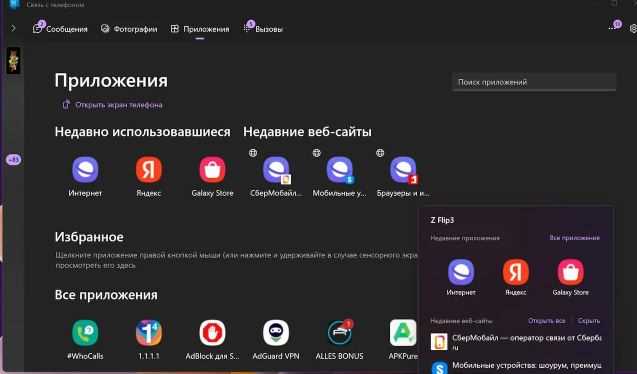
Task: Click Открыть экран телефона link
Action: point(112,105)
